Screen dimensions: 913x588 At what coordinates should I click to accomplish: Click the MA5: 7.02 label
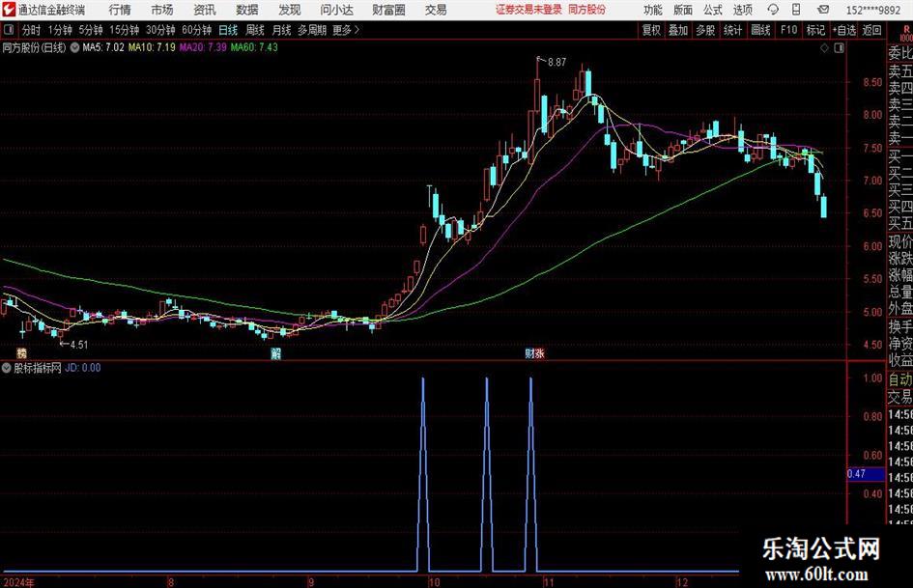point(103,47)
